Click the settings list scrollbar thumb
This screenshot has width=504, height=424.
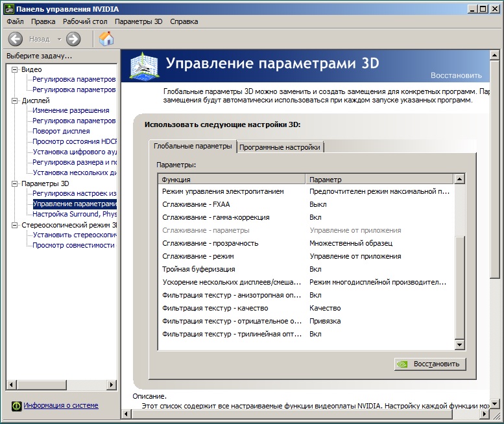tap(460, 288)
